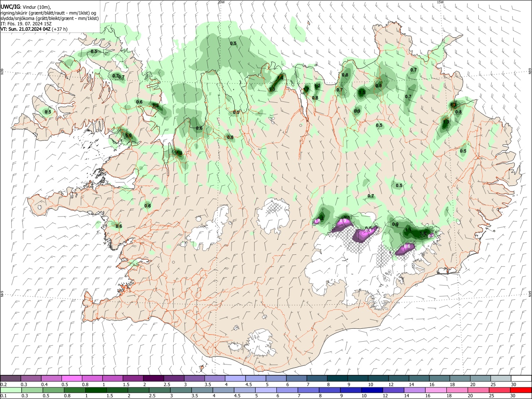Pick the deep blue lower swatch labelled 10
Viewport: 532px width, 399px height.
[x=372, y=390]
